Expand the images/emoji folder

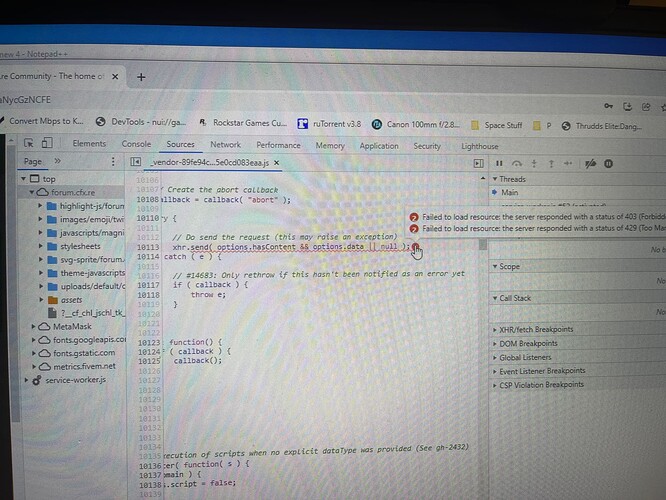pyautogui.click(x=40, y=219)
